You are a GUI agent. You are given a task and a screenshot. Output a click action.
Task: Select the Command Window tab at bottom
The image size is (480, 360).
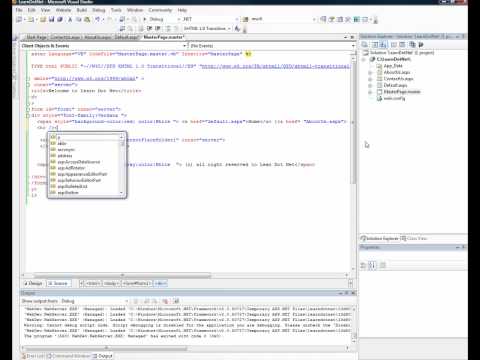click(69, 356)
